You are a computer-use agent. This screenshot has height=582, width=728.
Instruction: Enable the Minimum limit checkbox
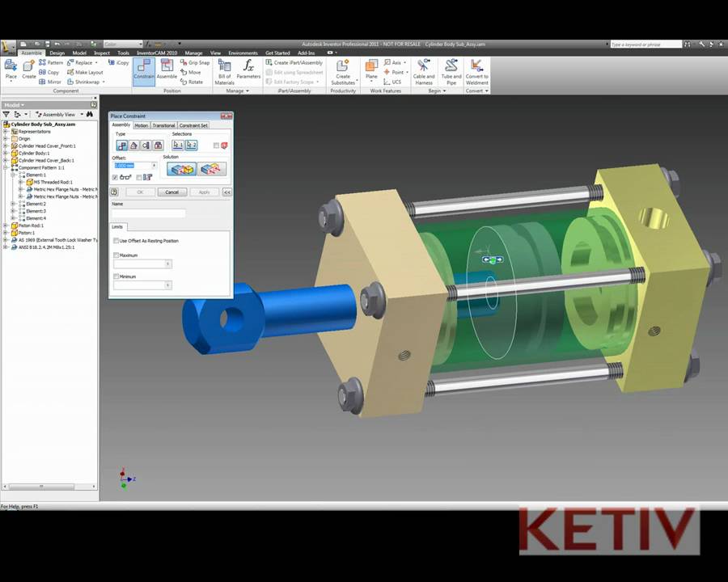tap(116, 276)
